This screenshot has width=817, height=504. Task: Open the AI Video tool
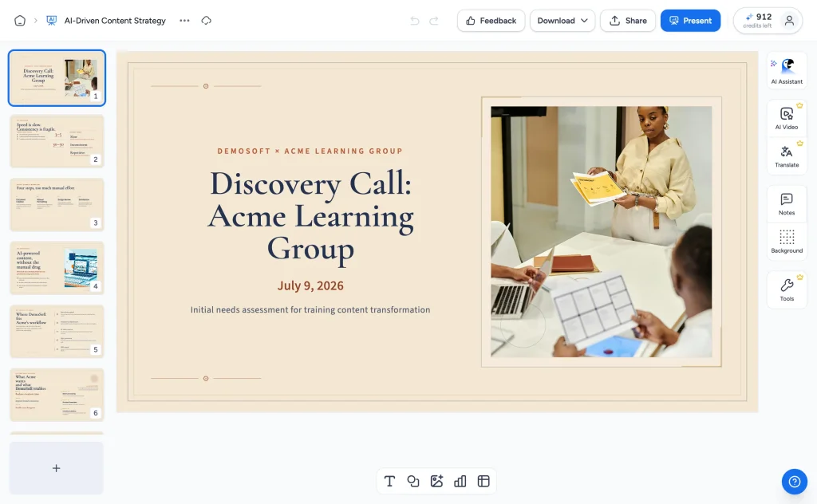(x=787, y=118)
